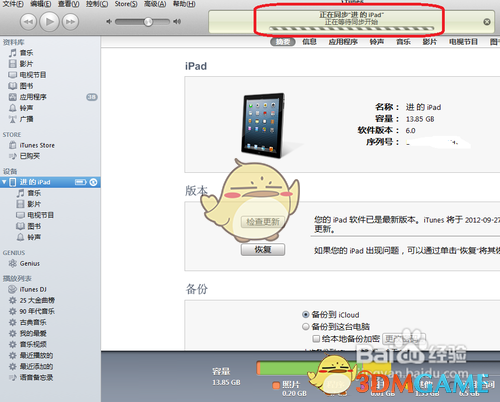500x402 pixels.
Task: Open the 查看(V) menu
Action: 68,4
